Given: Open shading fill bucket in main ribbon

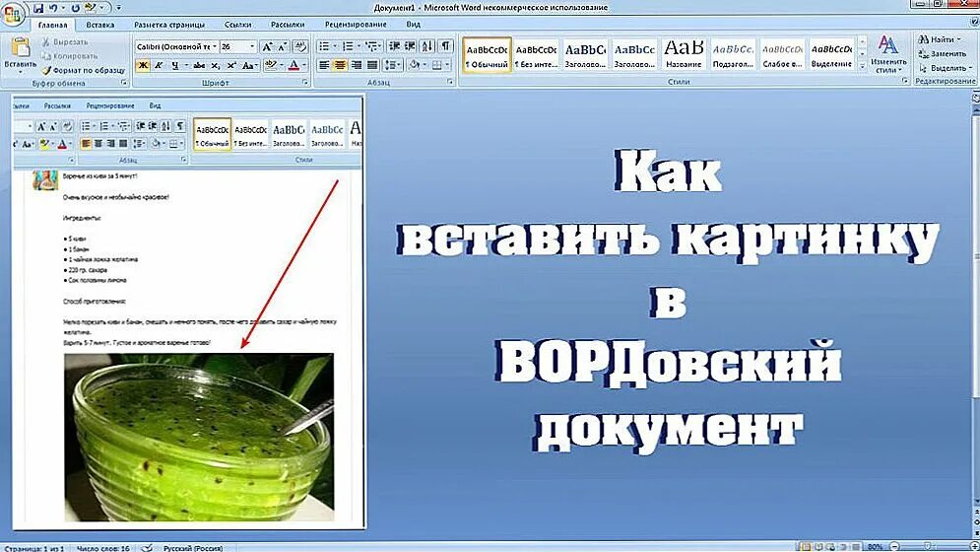Looking at the screenshot, I should [416, 65].
